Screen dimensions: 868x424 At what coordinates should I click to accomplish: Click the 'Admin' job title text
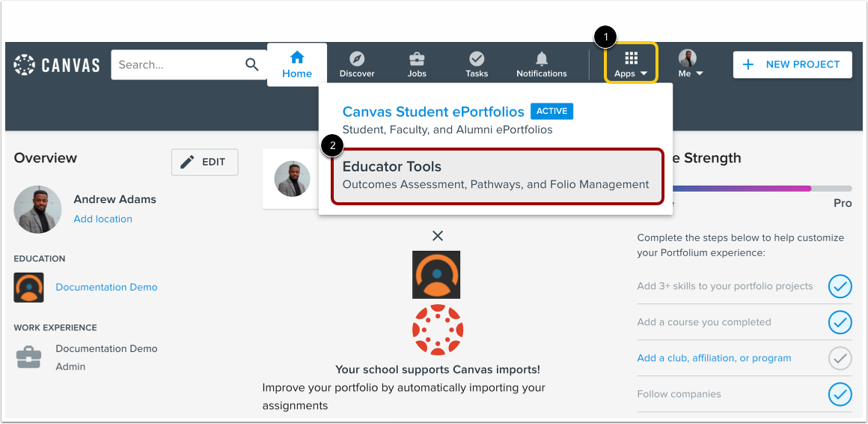point(70,366)
